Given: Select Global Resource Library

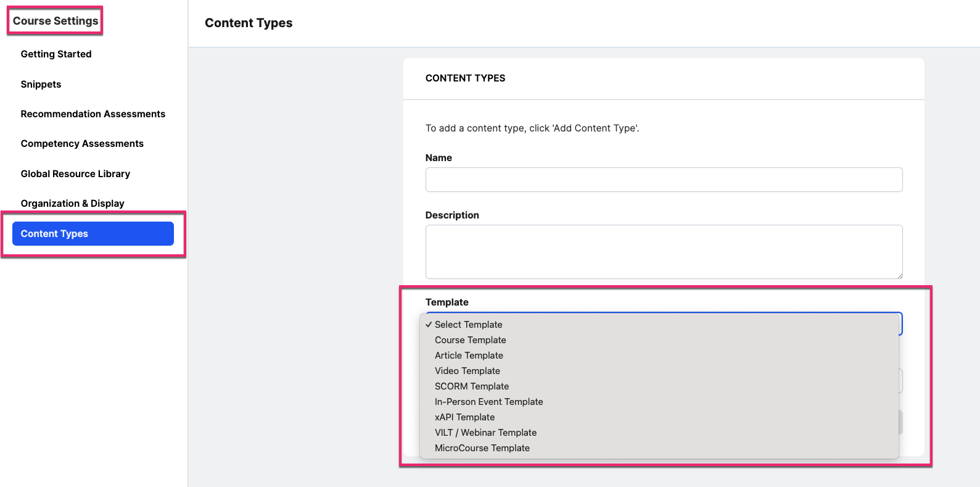Looking at the screenshot, I should point(75,174).
